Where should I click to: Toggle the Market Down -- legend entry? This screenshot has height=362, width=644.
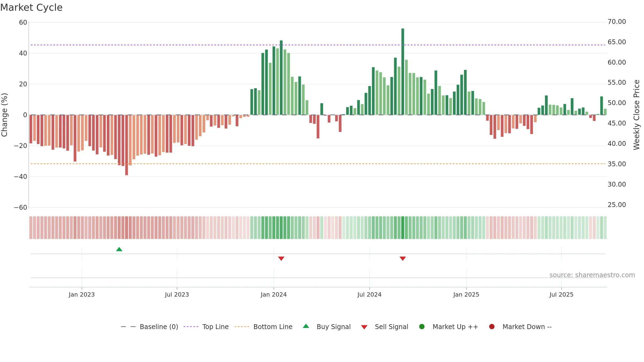[520, 327]
